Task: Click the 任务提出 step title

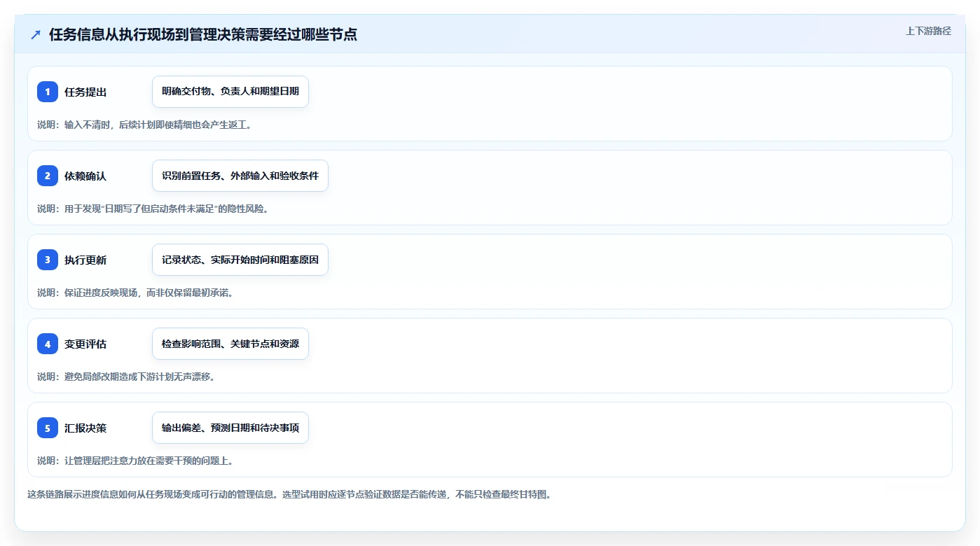Action: click(85, 92)
